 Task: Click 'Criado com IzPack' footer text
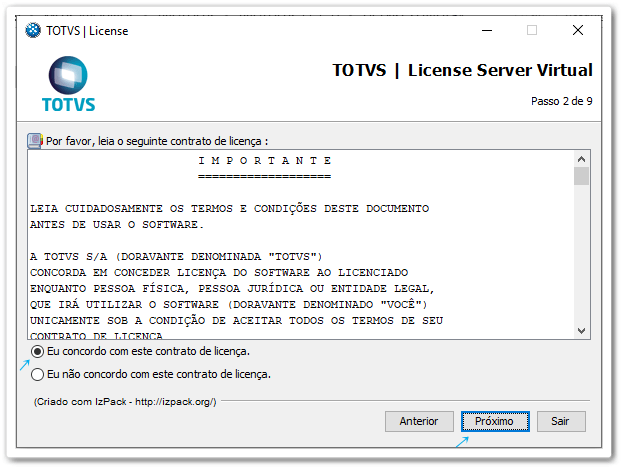pos(125,402)
